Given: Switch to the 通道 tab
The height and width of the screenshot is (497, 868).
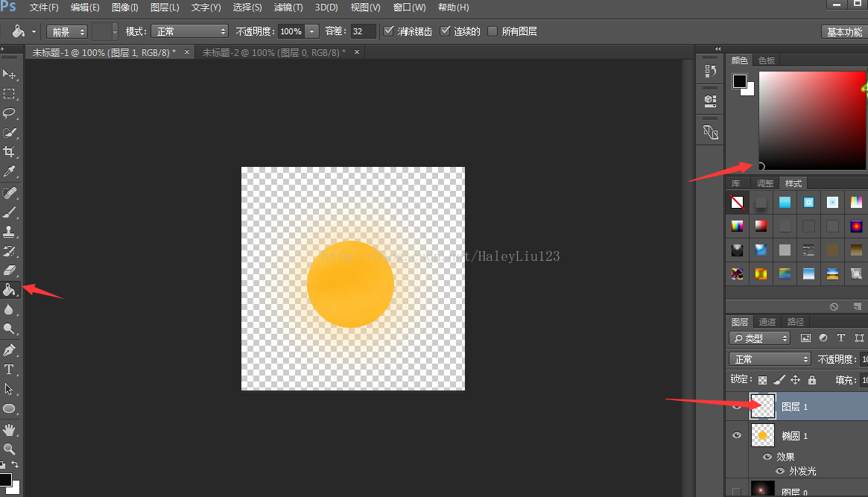Looking at the screenshot, I should coord(767,322).
